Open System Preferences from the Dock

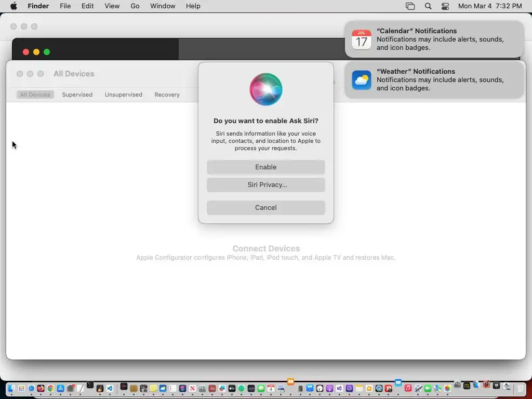click(71, 389)
